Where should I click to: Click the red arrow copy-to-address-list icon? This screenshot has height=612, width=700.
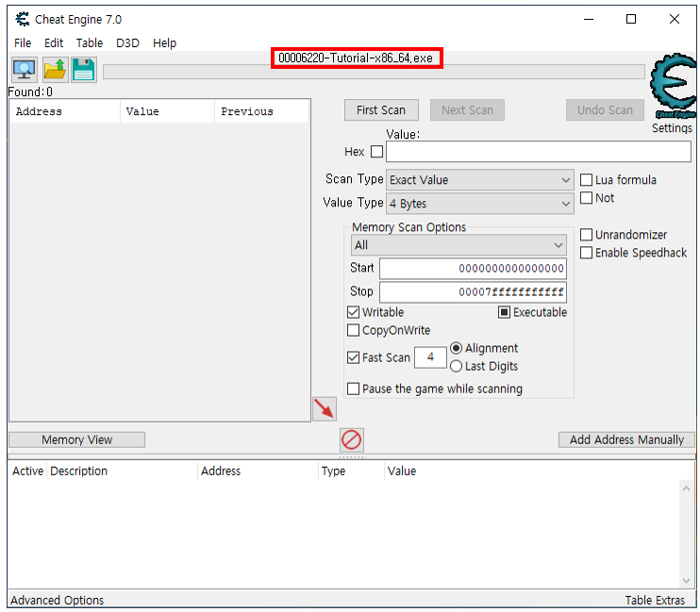point(325,408)
